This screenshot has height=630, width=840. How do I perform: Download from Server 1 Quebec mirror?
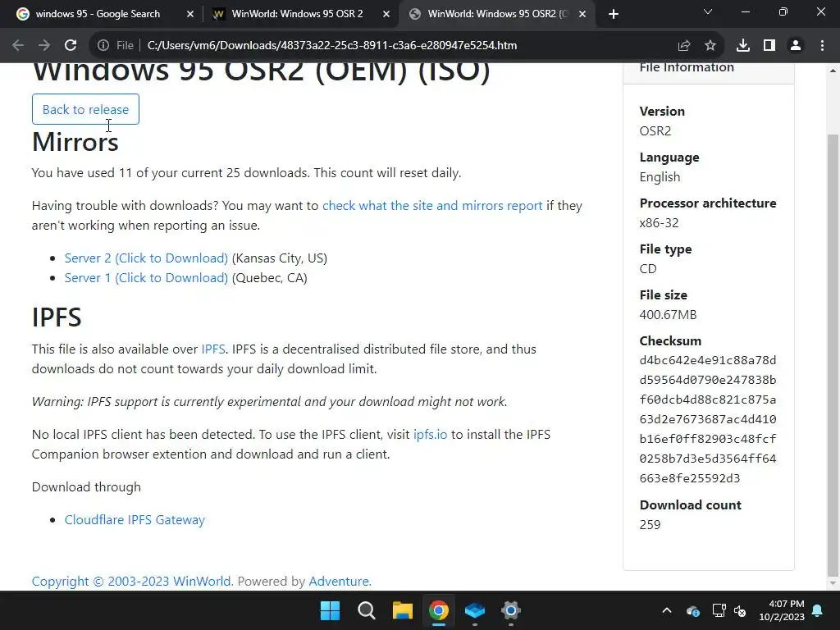point(146,278)
